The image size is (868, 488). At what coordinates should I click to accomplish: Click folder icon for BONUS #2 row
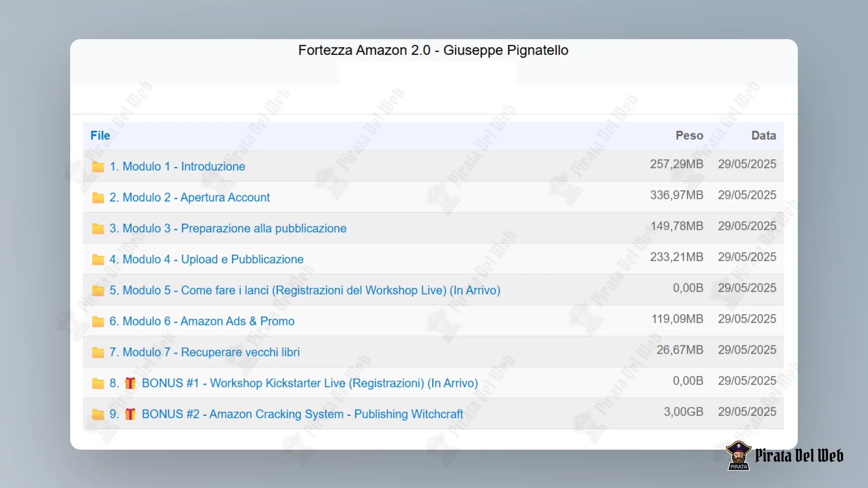click(98, 414)
